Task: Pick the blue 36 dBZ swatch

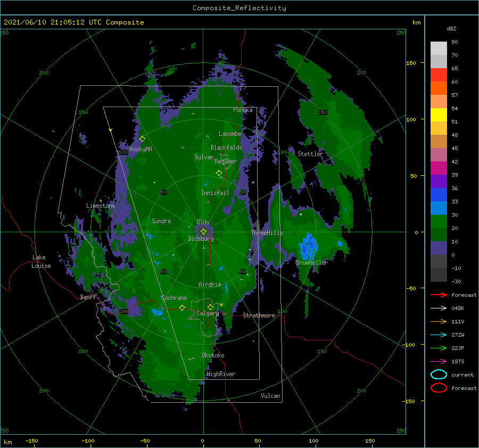Action: pos(439,194)
